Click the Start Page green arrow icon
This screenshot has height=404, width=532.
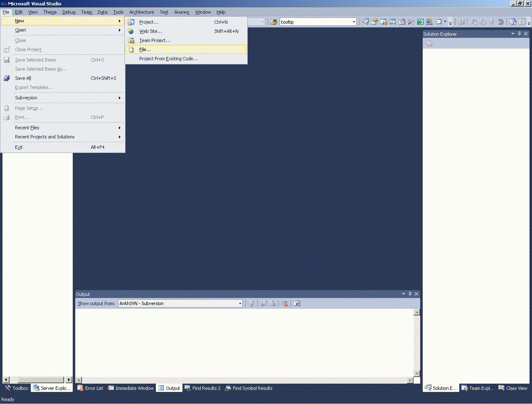click(x=420, y=22)
